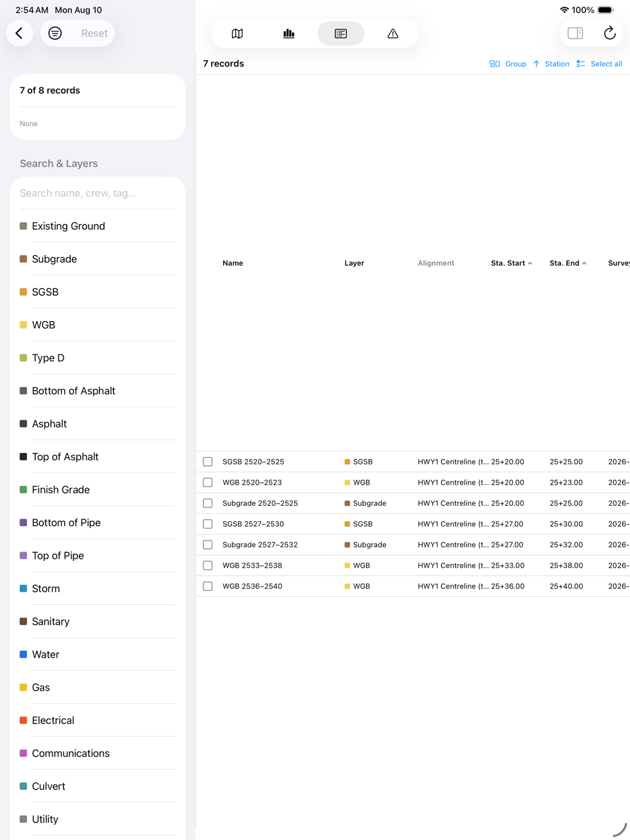Open the Subgrade 2527–2532 record name
Screen dimensions: 630x840
pos(260,545)
